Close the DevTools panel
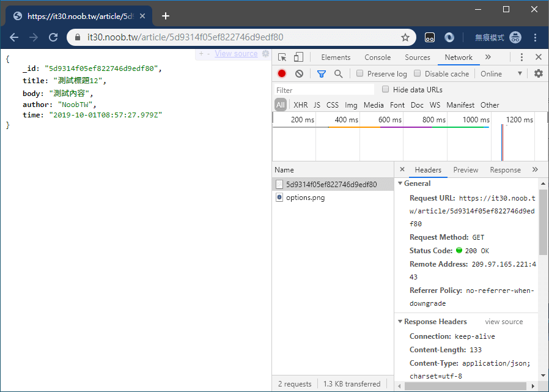The image size is (549, 392). tap(539, 57)
